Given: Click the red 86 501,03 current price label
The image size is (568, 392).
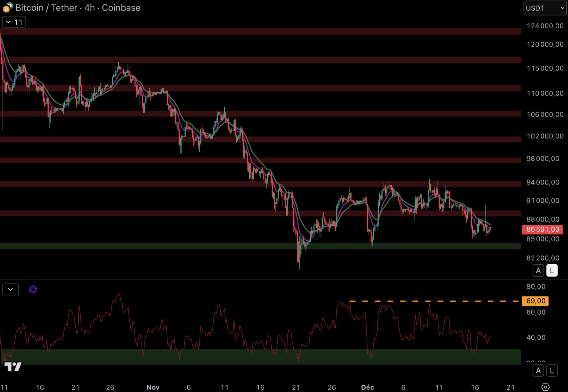Looking at the screenshot, I should tap(542, 229).
